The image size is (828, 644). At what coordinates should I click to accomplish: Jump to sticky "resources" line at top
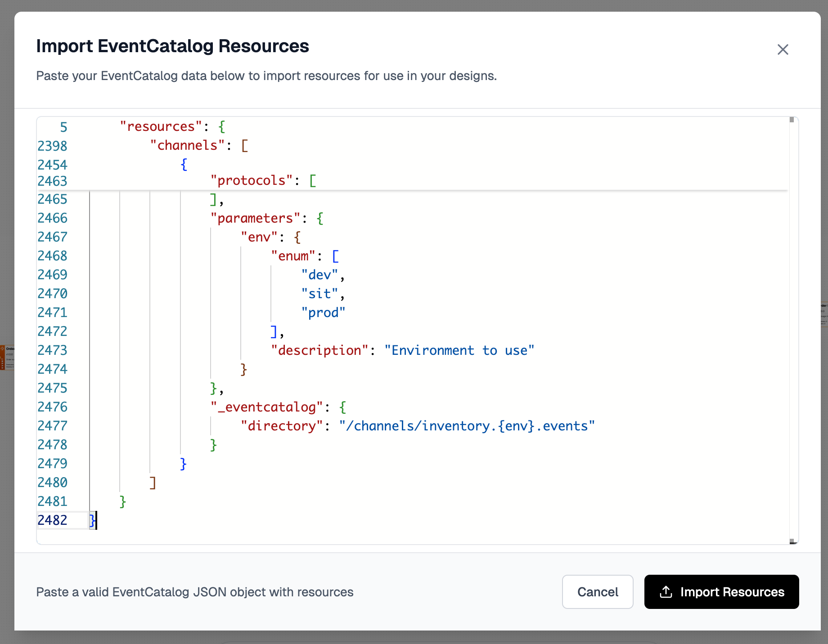point(157,126)
